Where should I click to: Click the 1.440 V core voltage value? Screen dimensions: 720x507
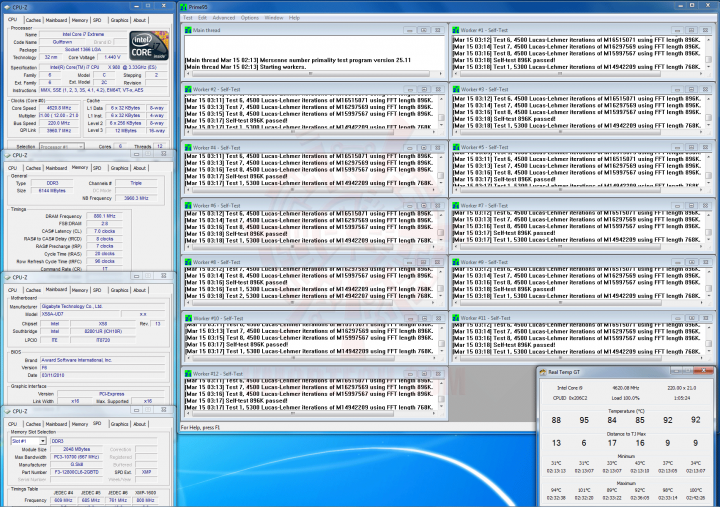coord(112,57)
